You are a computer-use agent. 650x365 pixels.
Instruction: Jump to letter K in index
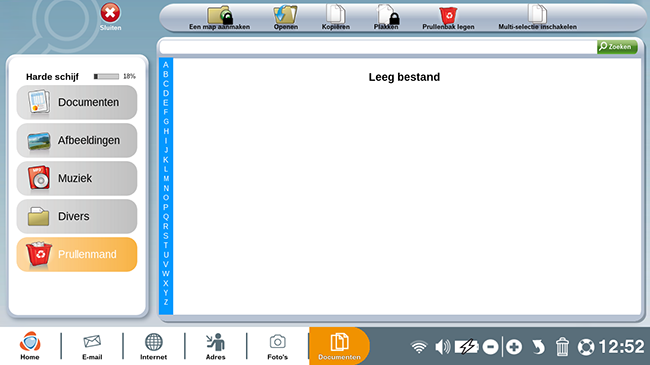click(166, 160)
